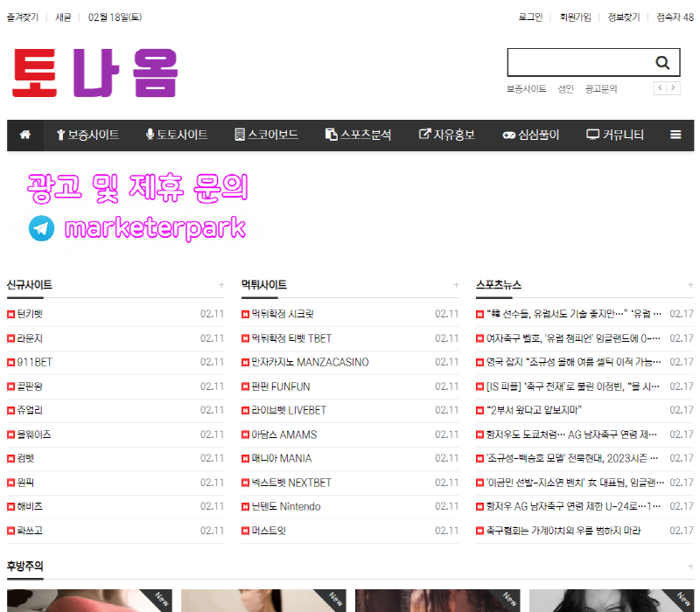The image size is (700, 612).
Task: Click red icon beside 911BET
Action: (11, 362)
